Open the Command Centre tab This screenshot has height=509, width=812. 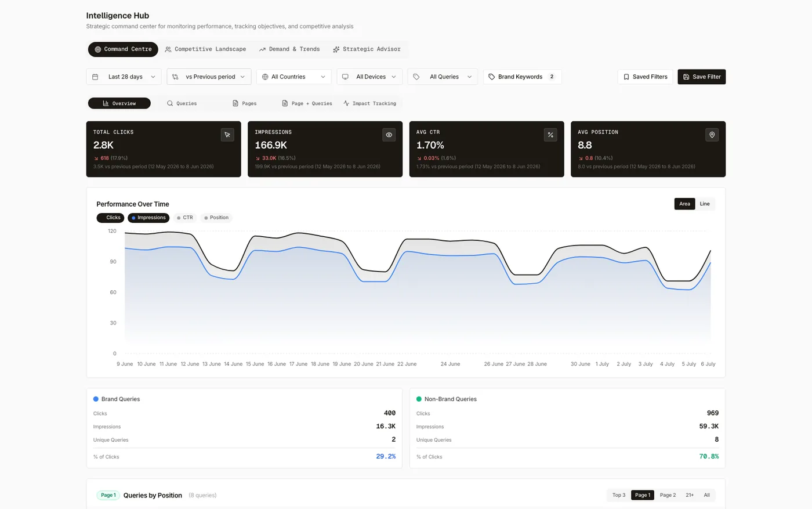click(123, 49)
